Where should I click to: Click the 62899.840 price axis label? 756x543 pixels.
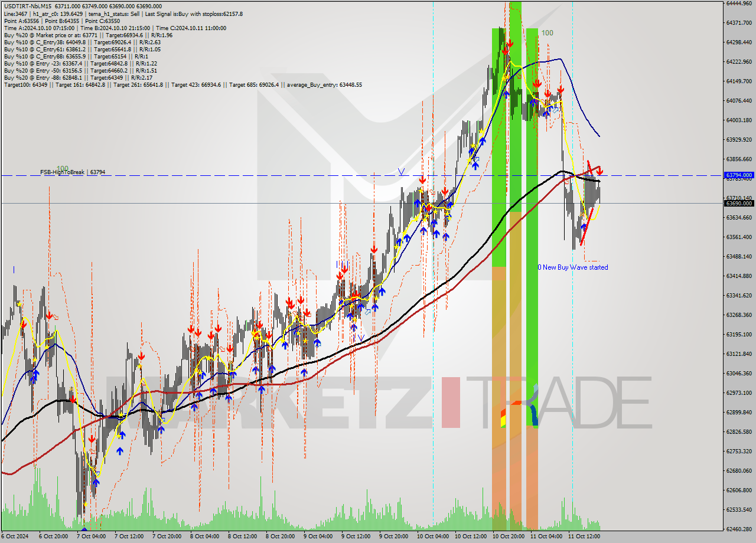[739, 412]
